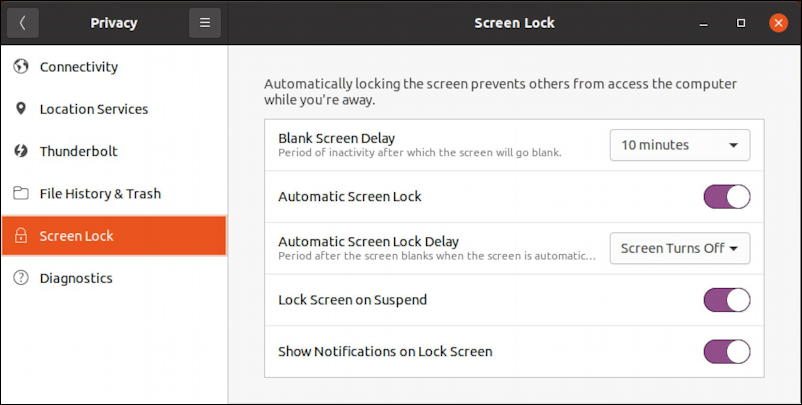This screenshot has height=405, width=802.
Task: Click the Diagnostics question mark icon
Action: 21,278
